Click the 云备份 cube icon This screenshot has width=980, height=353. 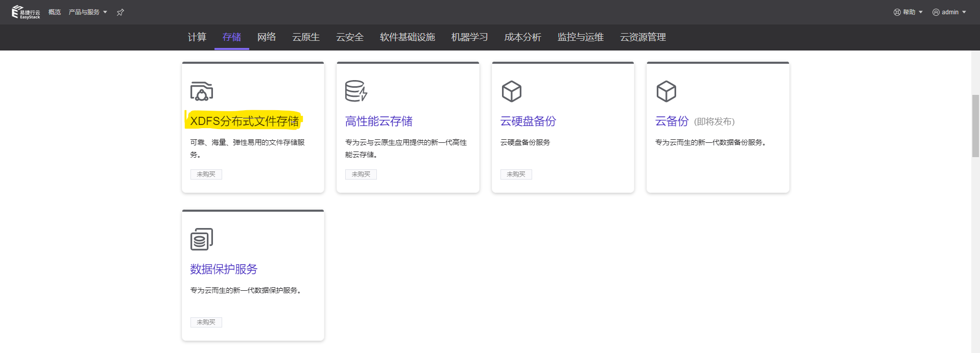pos(666,91)
